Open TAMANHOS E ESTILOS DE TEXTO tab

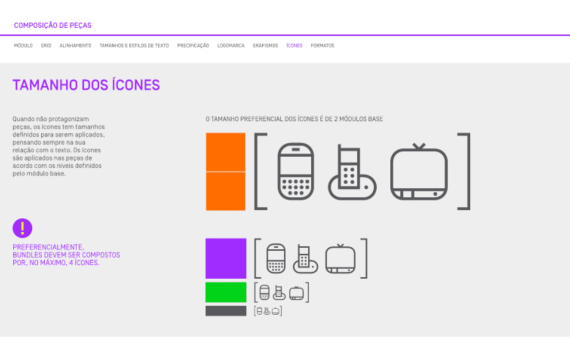(x=134, y=45)
